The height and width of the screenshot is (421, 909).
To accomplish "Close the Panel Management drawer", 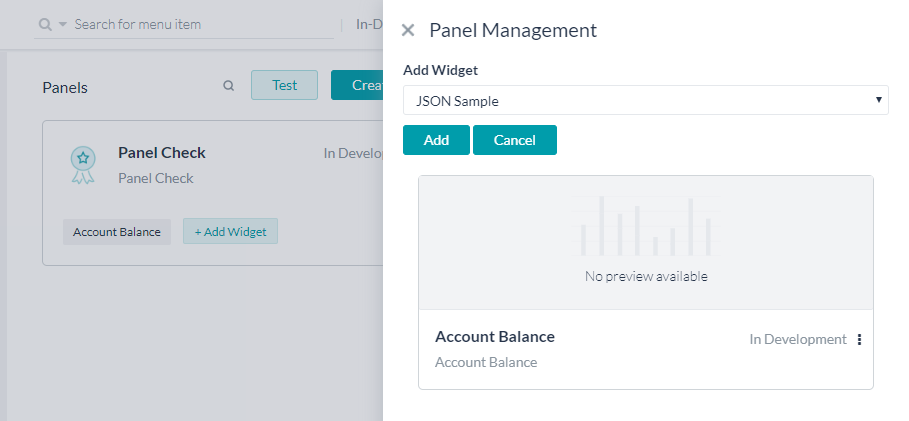I will tap(408, 31).
